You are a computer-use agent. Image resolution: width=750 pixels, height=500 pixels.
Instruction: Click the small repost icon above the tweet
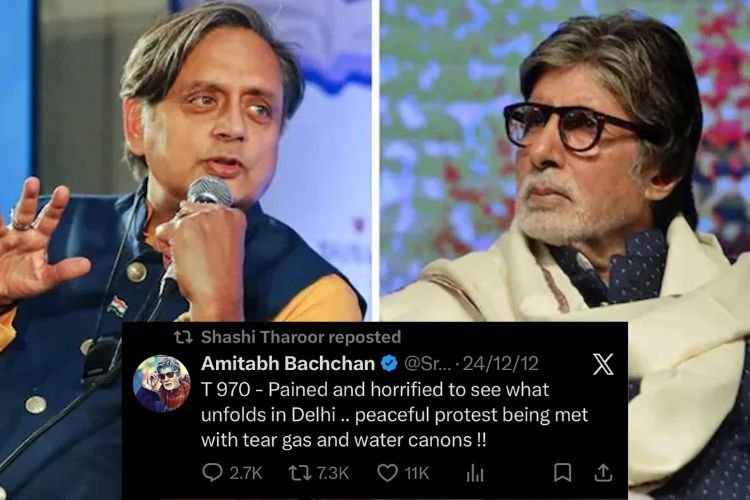pyautogui.click(x=183, y=337)
